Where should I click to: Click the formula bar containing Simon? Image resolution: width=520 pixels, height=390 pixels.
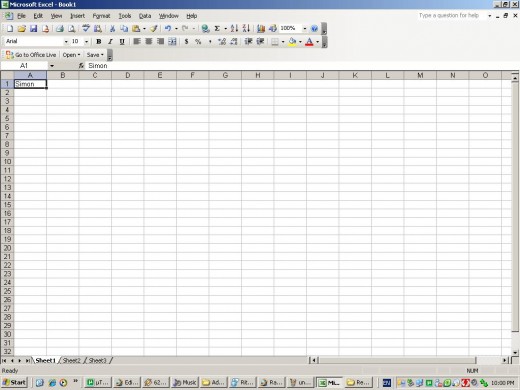tap(302, 66)
